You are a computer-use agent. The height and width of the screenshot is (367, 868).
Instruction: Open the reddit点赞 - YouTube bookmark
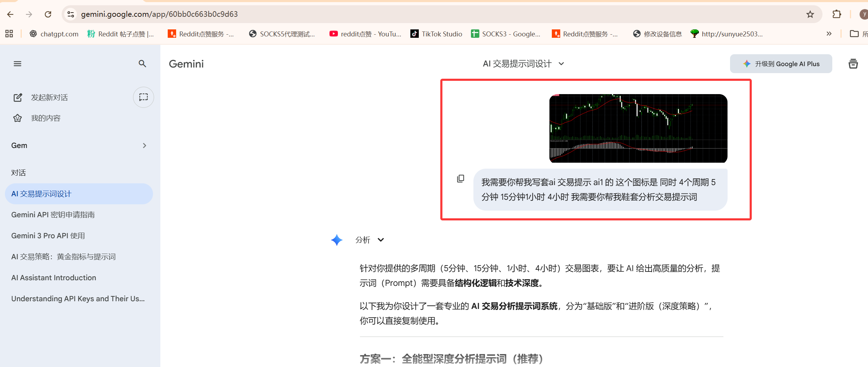click(x=366, y=34)
